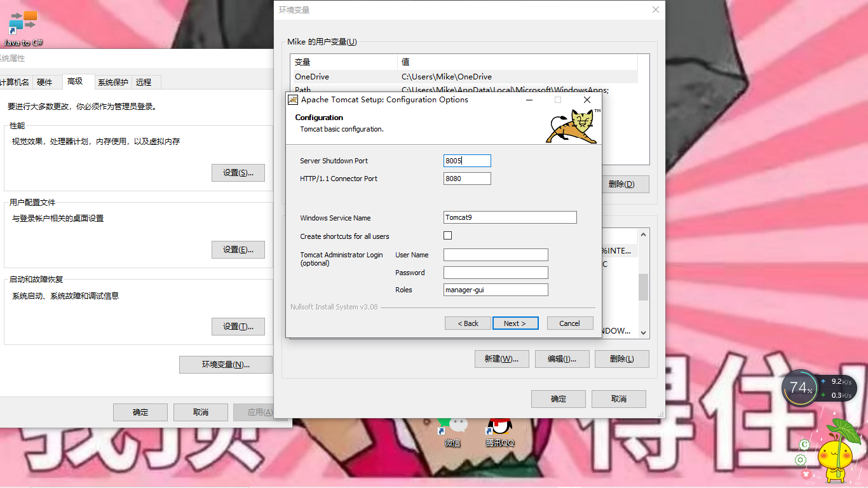
Task: Click system variables scrollbar up arrow
Action: click(x=644, y=234)
